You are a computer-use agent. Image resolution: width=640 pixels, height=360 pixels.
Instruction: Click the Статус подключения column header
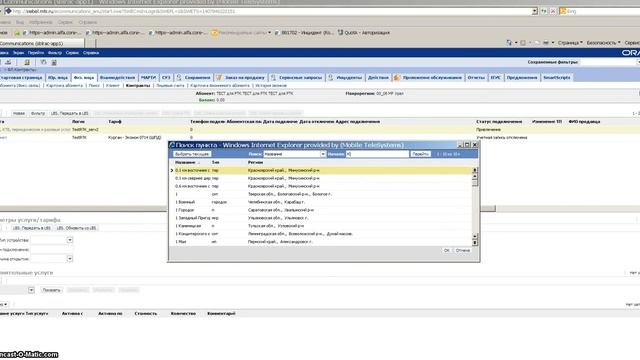click(x=499, y=122)
